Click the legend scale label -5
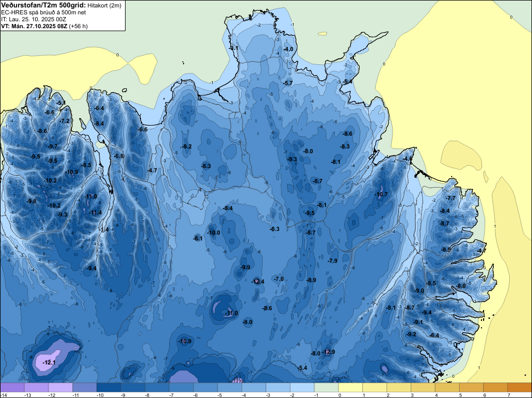This screenshot has width=532, height=398. [x=220, y=395]
